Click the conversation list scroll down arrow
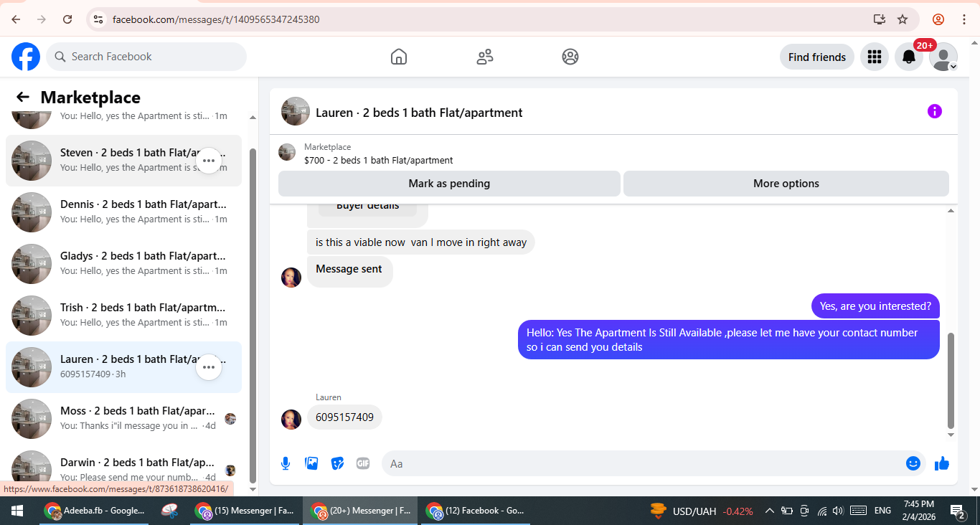This screenshot has width=980, height=525. click(x=253, y=489)
